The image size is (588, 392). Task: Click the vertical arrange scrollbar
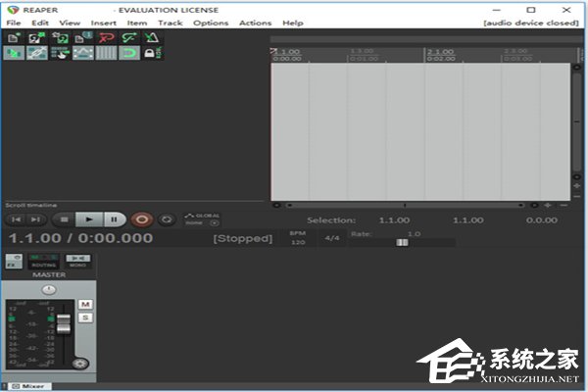[x=577, y=122]
